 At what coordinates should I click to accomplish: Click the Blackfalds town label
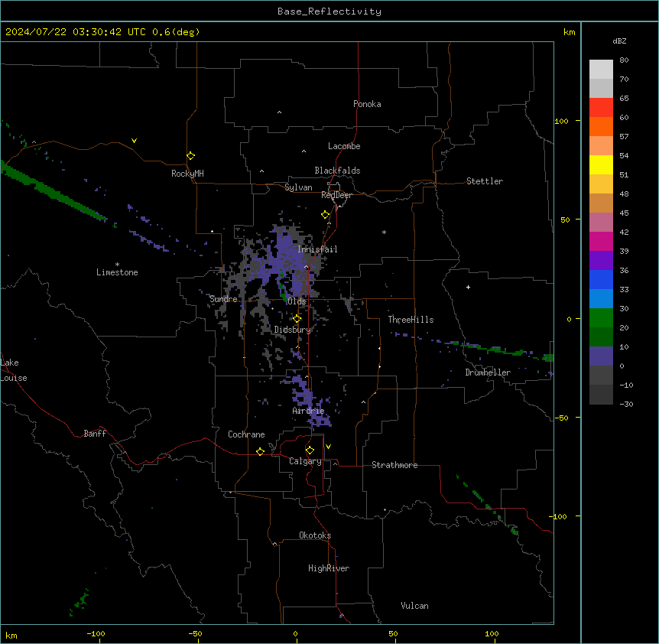click(x=337, y=171)
